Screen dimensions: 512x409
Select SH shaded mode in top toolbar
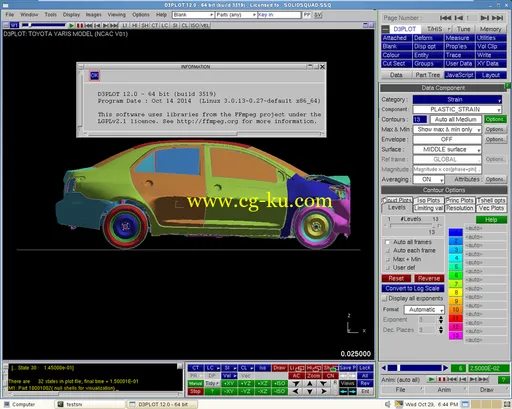tap(145, 25)
